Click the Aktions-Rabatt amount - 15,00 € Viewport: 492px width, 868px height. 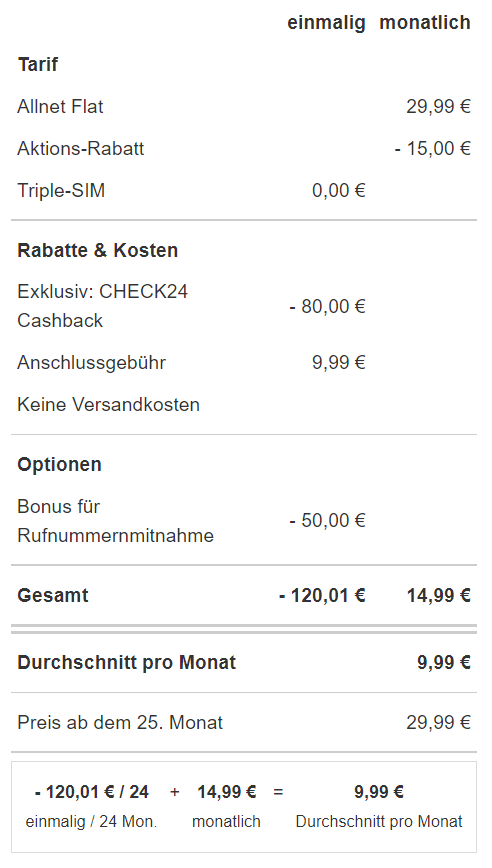tap(432, 148)
